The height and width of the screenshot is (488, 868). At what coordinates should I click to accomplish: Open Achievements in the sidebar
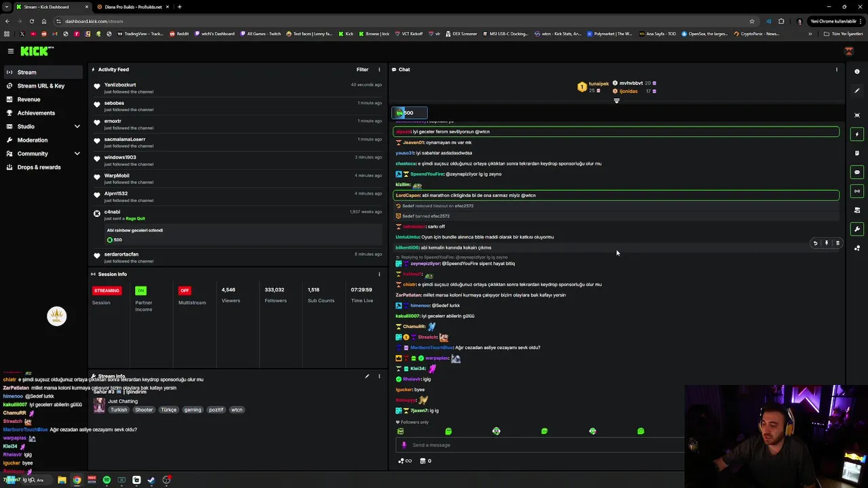click(x=43, y=113)
